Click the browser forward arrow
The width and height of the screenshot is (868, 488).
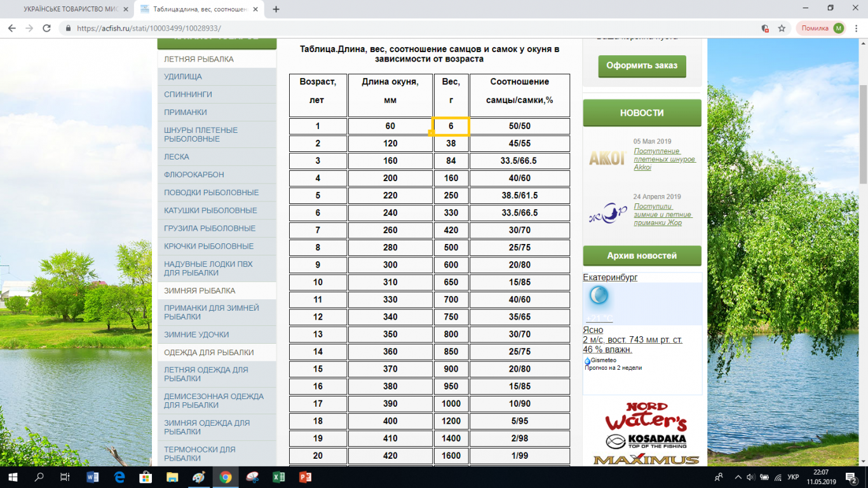[x=29, y=28]
